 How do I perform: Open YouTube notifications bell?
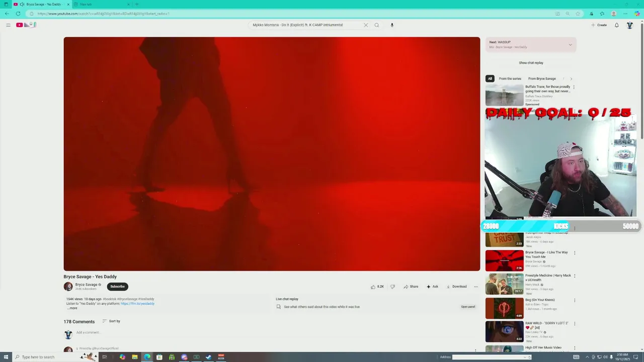point(616,25)
